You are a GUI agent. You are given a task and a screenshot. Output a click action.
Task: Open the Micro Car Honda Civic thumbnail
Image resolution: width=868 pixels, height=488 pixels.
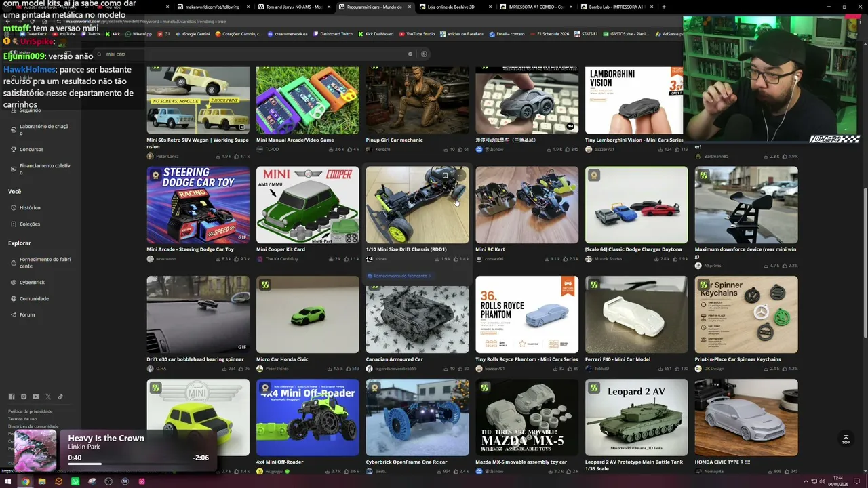coord(307,314)
